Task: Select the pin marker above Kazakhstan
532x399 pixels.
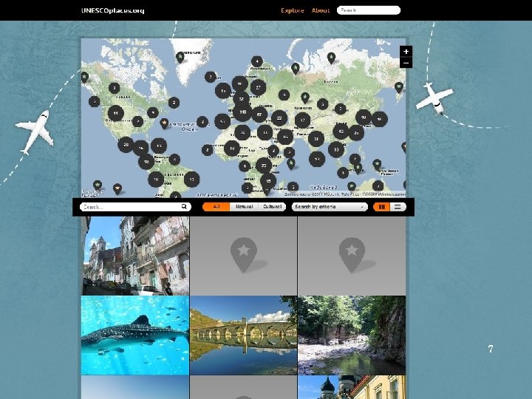Action: click(305, 98)
